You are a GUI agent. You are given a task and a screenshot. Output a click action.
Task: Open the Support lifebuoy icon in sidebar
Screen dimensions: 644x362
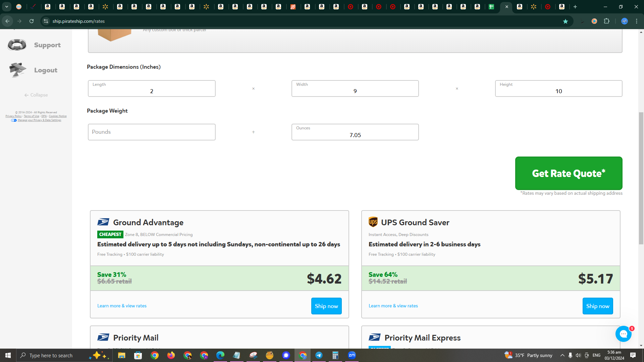coord(17,45)
